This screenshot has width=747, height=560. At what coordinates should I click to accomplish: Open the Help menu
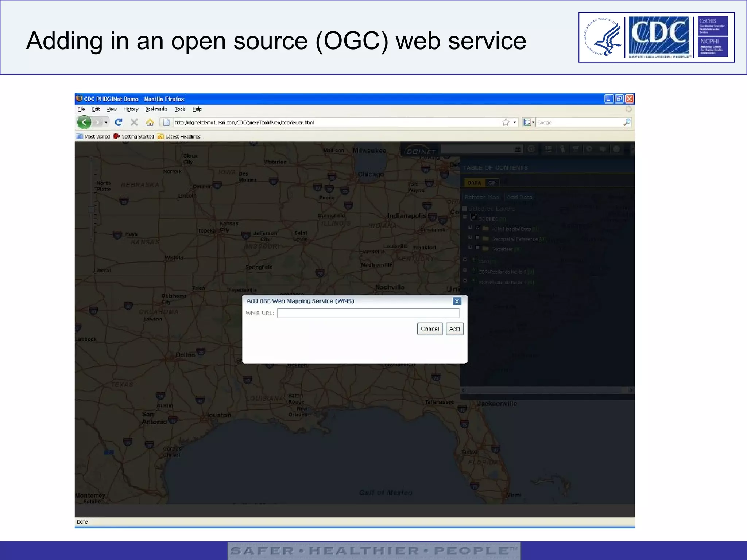pos(197,109)
